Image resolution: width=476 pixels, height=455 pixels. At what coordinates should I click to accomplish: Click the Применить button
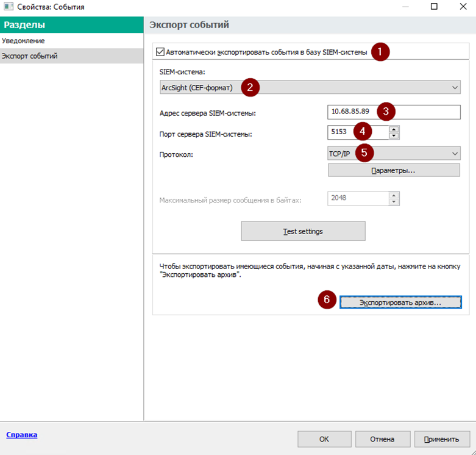pyautogui.click(x=442, y=439)
